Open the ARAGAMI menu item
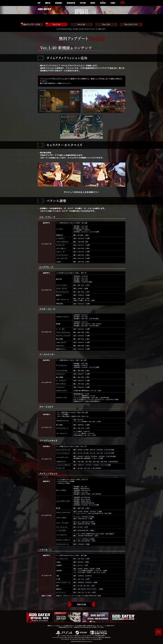 click(x=58, y=3)
